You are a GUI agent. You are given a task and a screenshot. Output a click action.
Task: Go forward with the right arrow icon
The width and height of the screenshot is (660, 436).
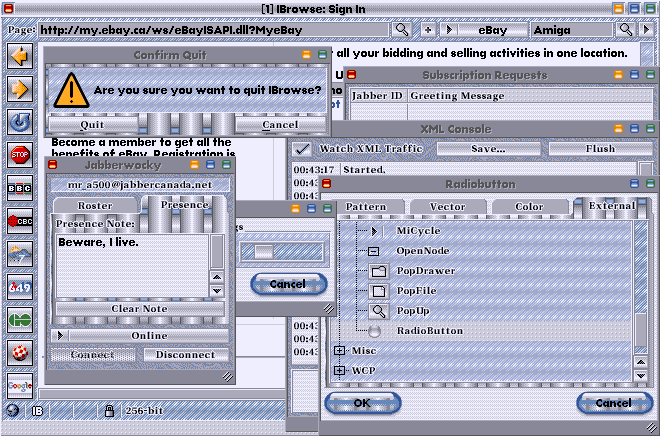20,89
